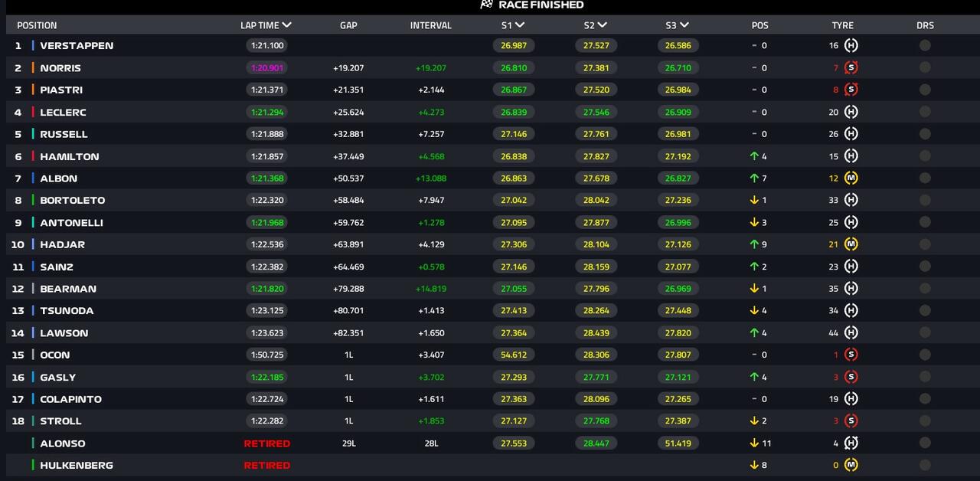The image size is (980, 481).
Task: Click Hadjar's green positions-gained arrow
Action: 754,244
